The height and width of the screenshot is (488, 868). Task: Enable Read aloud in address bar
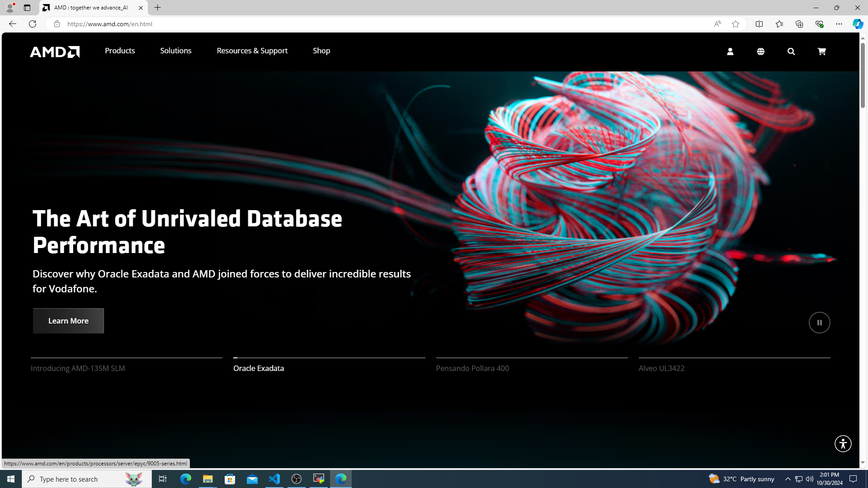point(717,24)
